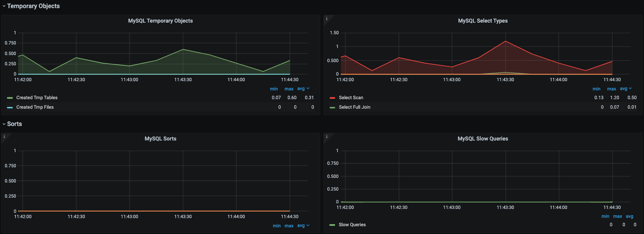The height and width of the screenshot is (234, 644).
Task: Click 11:43:00 axis label on MySQL Sorts graph
Action: pyautogui.click(x=129, y=217)
